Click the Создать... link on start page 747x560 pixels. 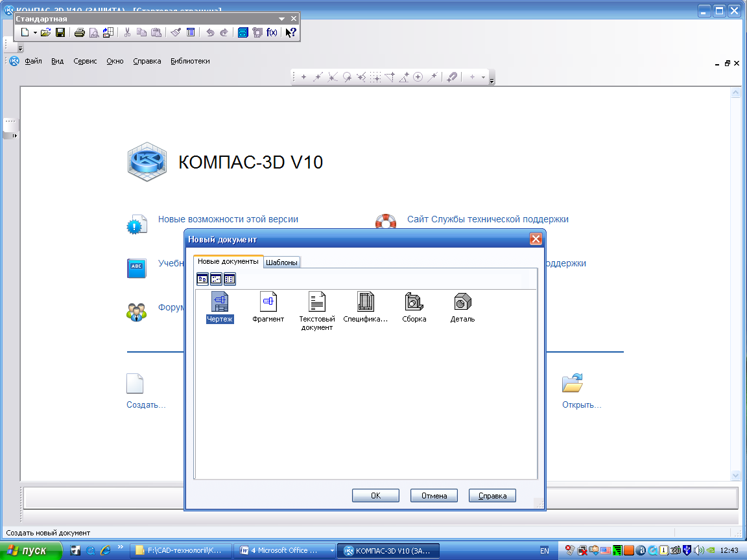146,404
